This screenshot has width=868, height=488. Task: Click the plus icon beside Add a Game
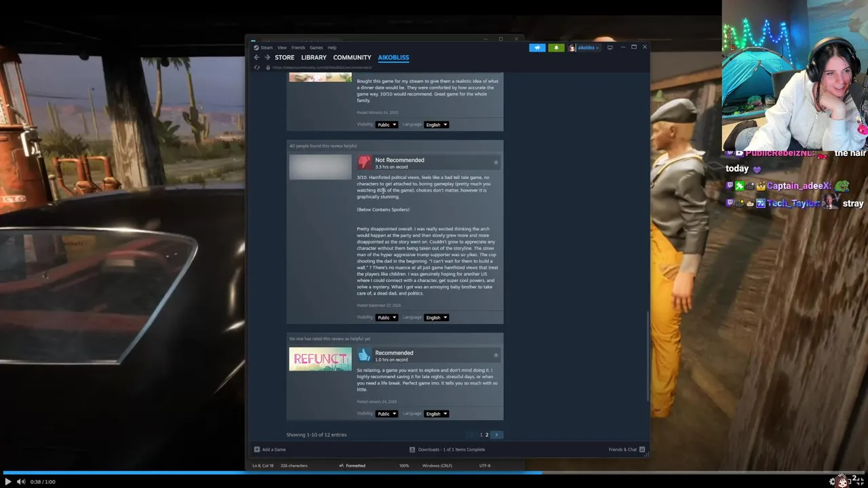257,449
